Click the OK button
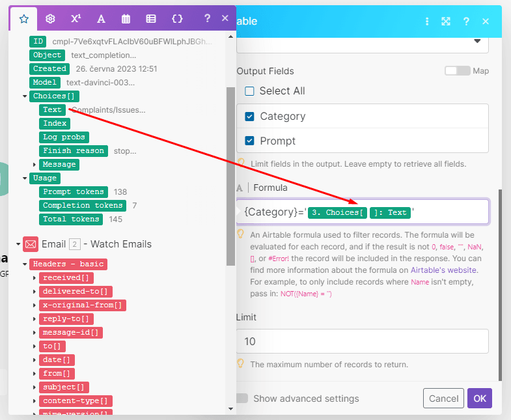This screenshot has width=511, height=420. 479,398
